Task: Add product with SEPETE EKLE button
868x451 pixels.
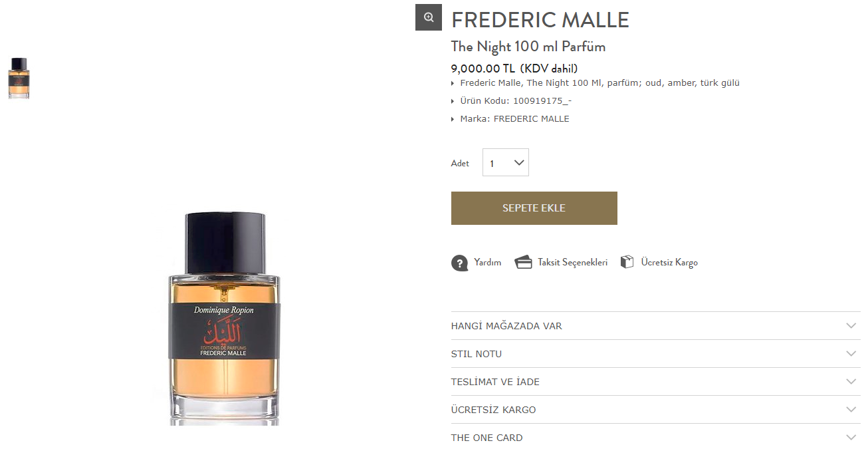Action: click(x=534, y=208)
